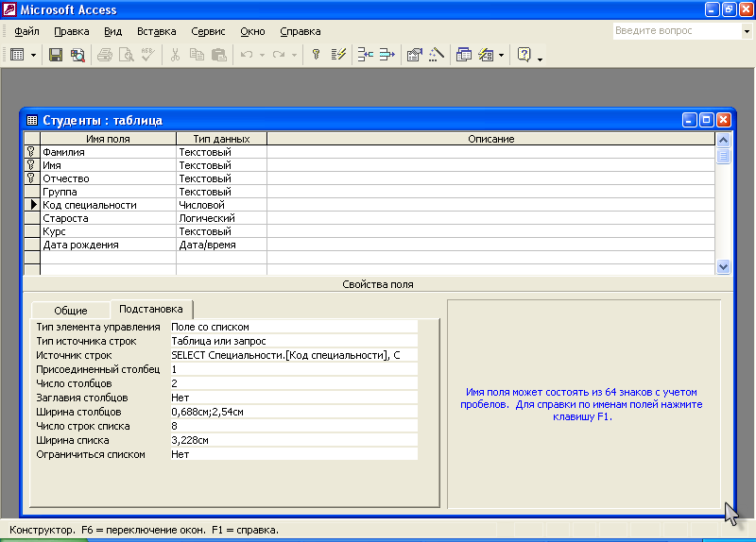Click the Database Window icon
The height and width of the screenshot is (542, 756).
[463, 55]
